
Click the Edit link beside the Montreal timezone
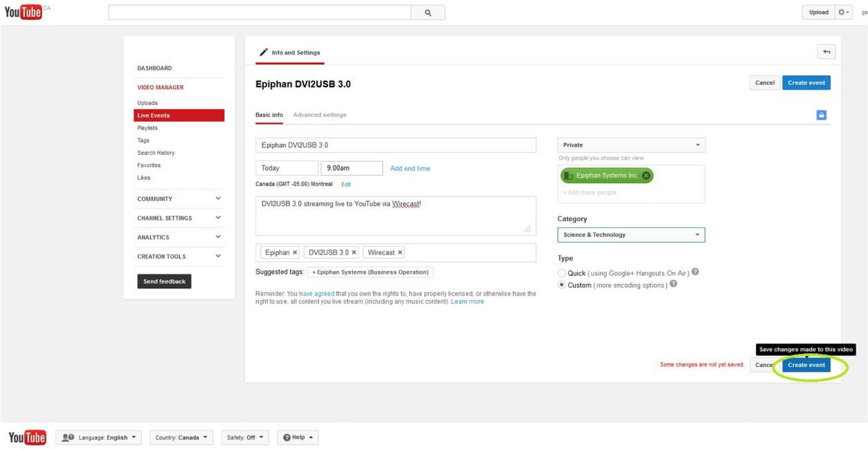[346, 185]
